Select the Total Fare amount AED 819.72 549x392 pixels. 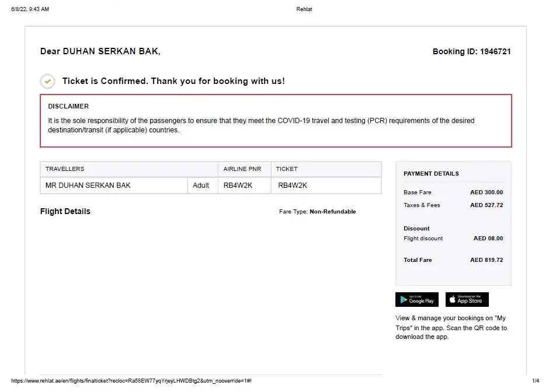[x=487, y=260]
